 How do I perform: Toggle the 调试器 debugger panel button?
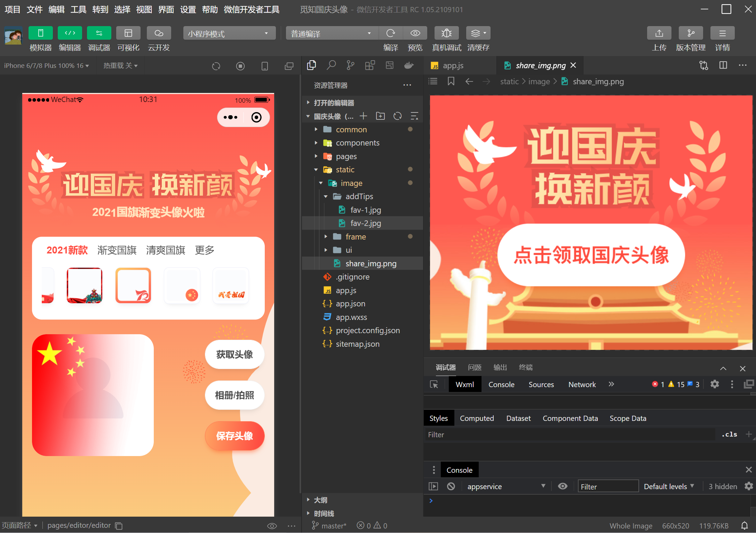point(99,33)
